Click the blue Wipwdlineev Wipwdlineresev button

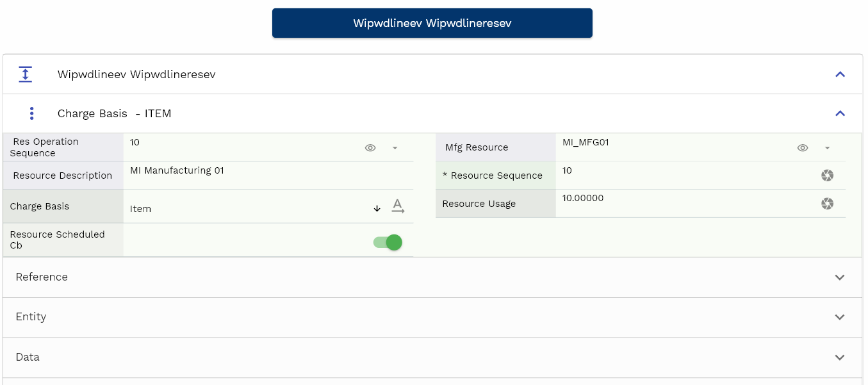click(x=432, y=23)
